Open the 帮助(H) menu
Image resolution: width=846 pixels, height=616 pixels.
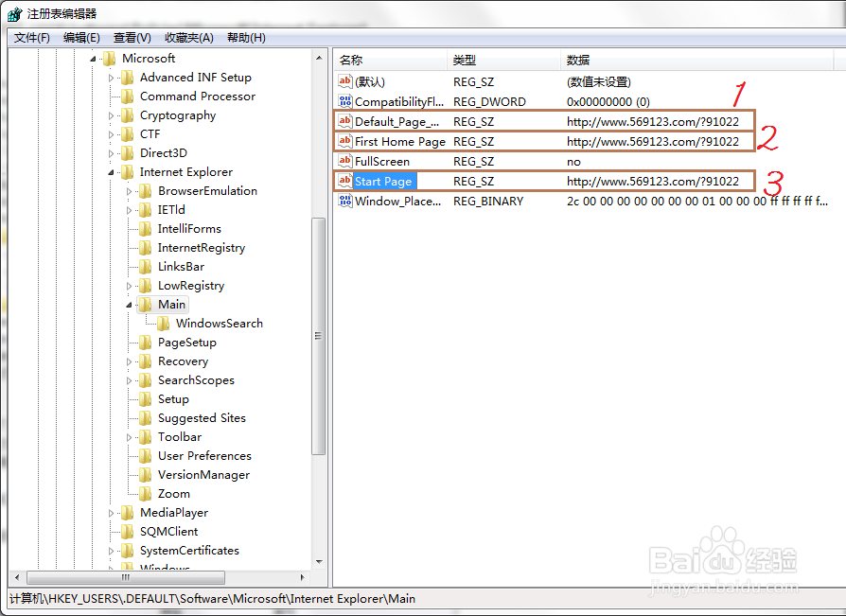pyautogui.click(x=246, y=38)
